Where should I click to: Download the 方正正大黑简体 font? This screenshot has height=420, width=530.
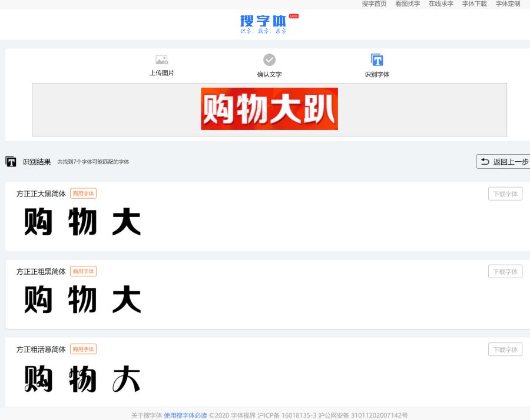505,194
